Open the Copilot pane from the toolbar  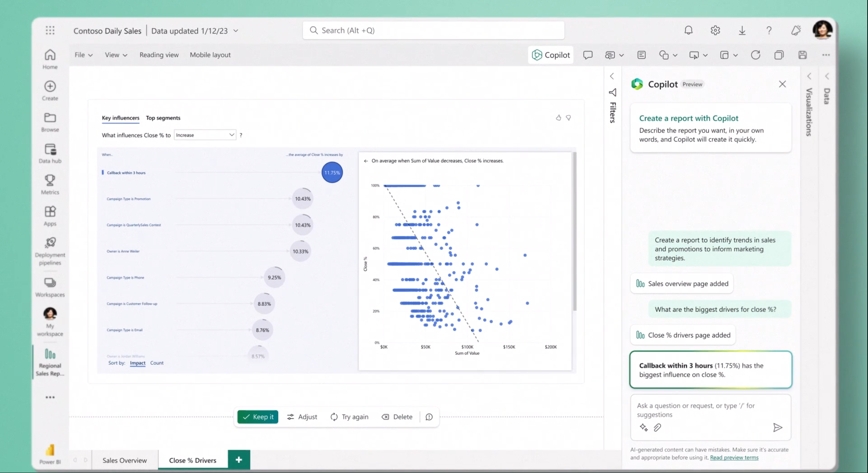pos(551,55)
